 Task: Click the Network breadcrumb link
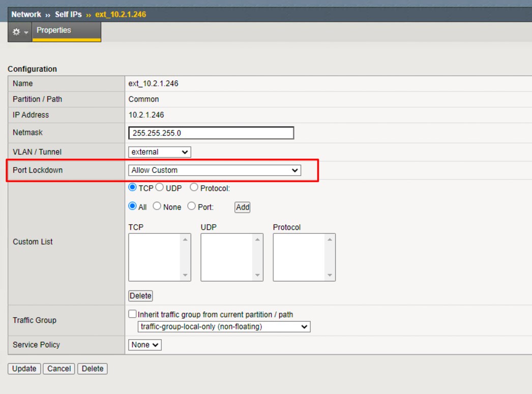click(26, 14)
